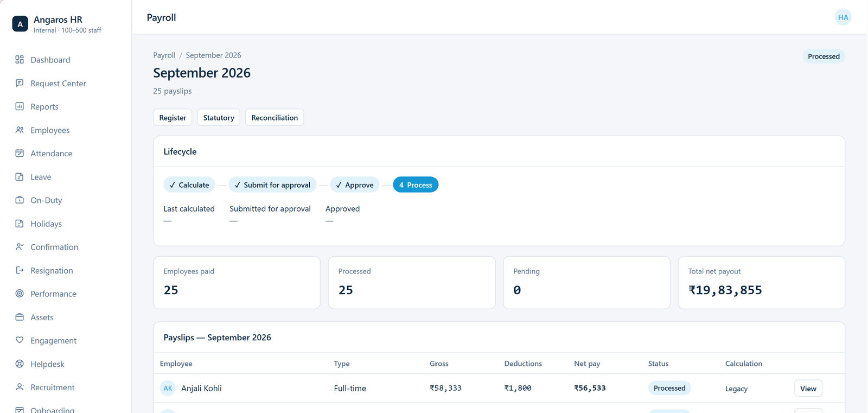
Task: Click the Assets box icon
Action: pos(20,317)
